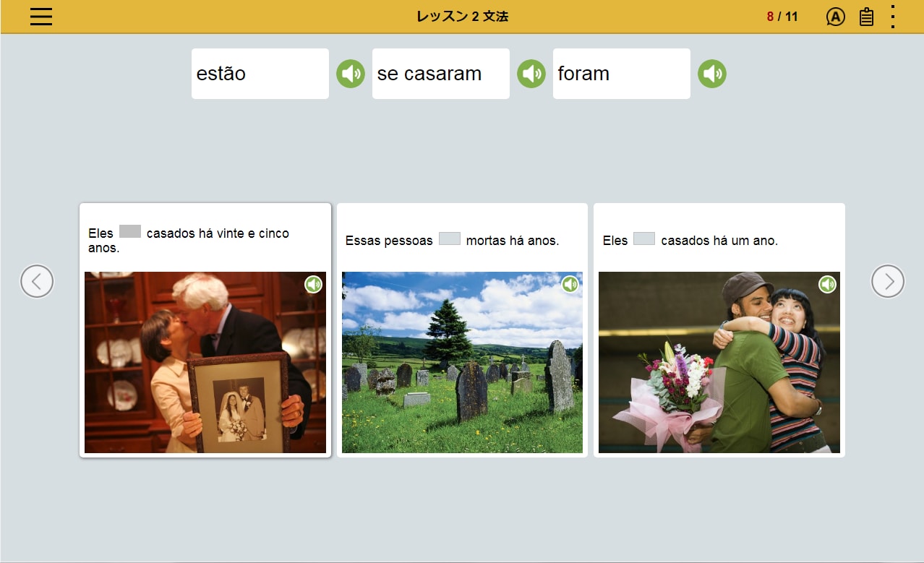The image size is (924, 563).
Task: Click the 'レッスン 2 文法' lesson title
Action: pos(462,17)
